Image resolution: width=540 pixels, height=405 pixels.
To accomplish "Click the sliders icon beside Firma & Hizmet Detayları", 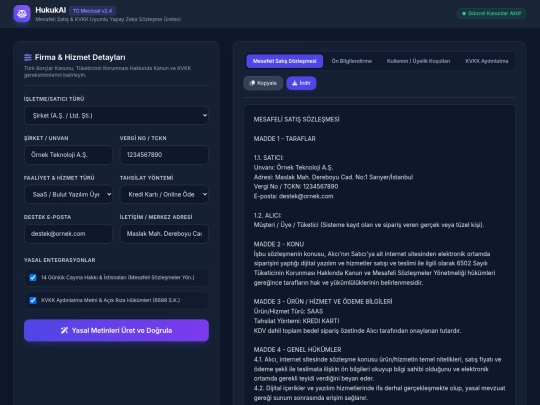I will [28, 57].
